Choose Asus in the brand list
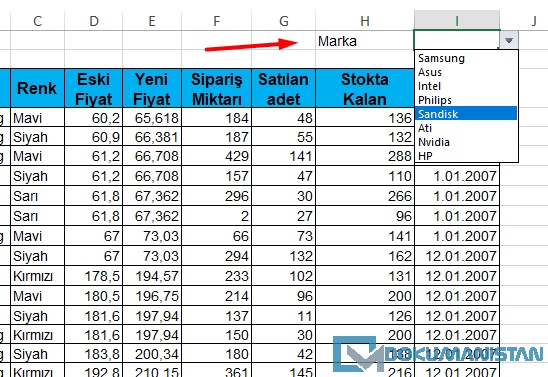Screen dimensions: 548x377 [466, 72]
